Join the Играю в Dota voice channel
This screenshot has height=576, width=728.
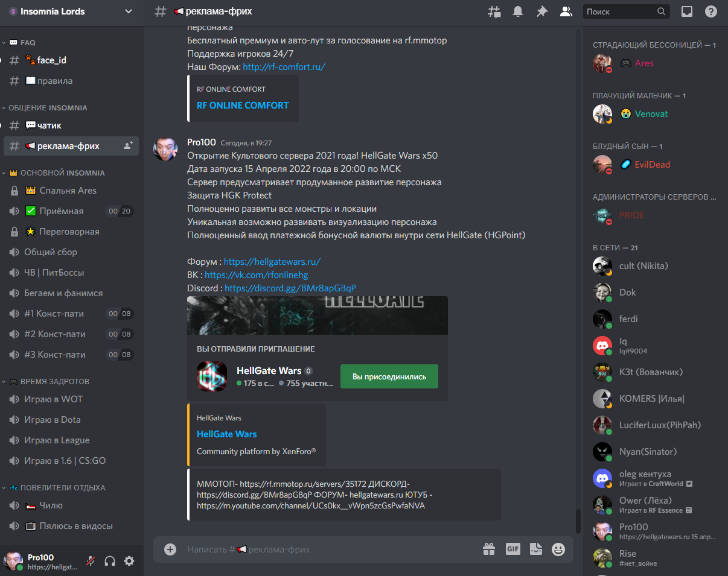pos(71,420)
